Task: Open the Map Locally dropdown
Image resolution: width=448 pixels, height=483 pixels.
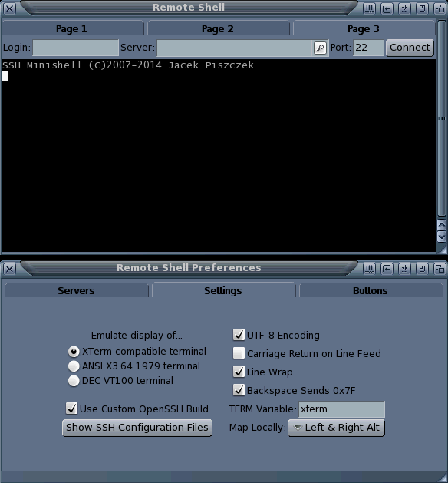Action: 336,428
